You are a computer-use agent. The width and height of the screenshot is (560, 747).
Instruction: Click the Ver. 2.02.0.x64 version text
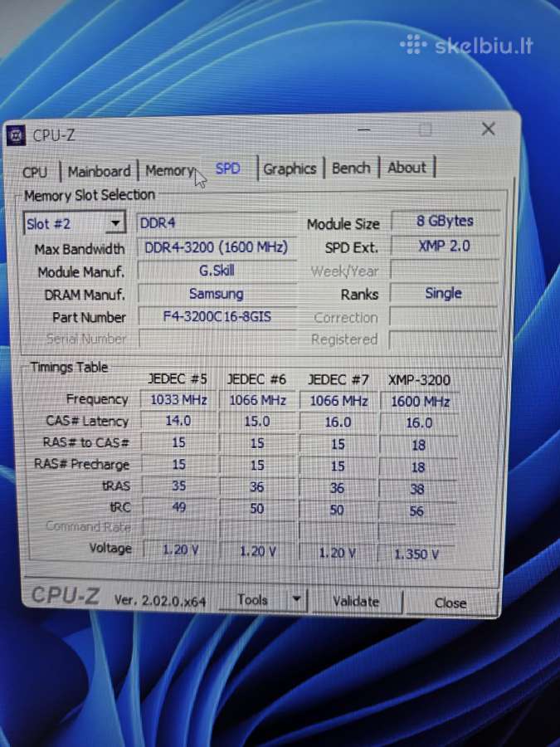click(160, 601)
